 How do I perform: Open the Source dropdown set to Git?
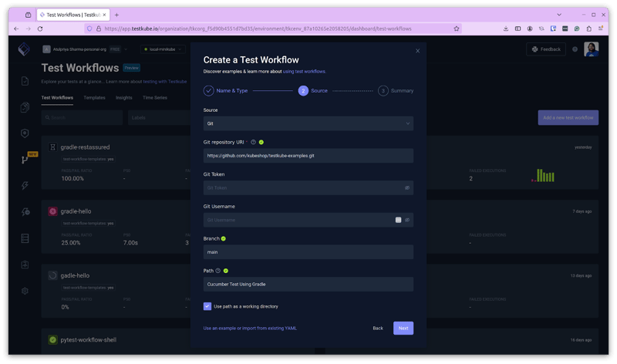pyautogui.click(x=308, y=123)
